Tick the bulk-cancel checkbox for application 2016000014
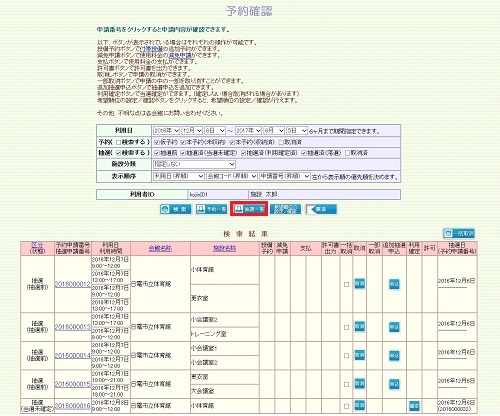Image resolution: width=500 pixels, height=416 pixels. 346,356
